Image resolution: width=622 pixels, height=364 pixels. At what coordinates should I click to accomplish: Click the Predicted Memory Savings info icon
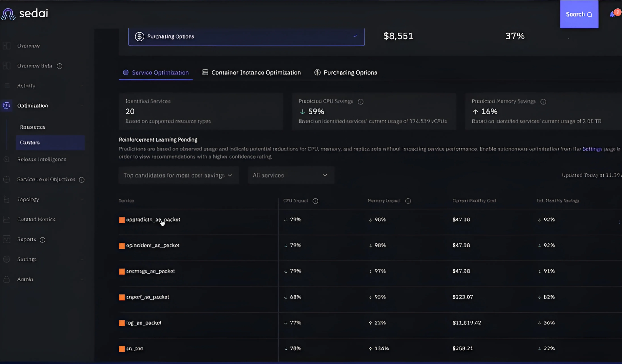click(543, 102)
